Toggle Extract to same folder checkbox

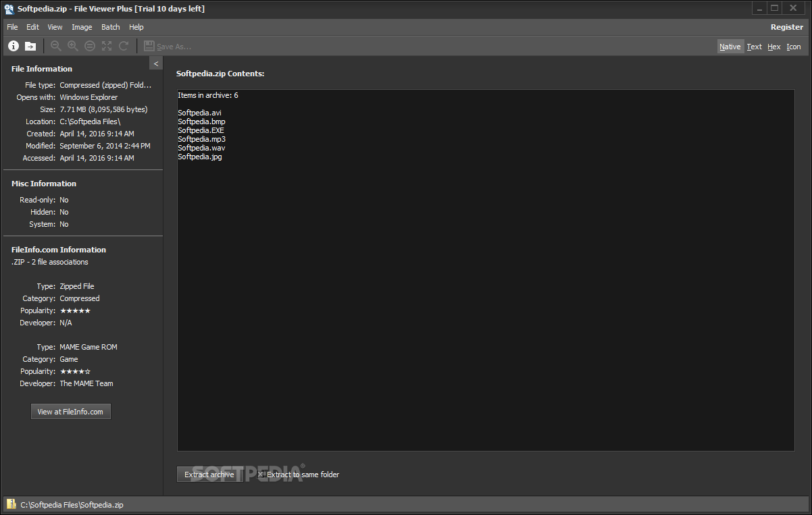pos(260,475)
